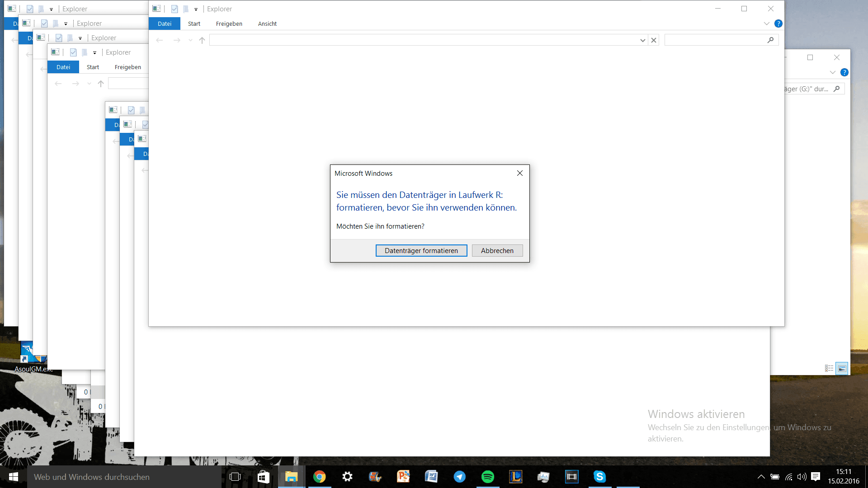Select the Freigeben tab in the background Explorer window
This screenshot has width=868, height=488.
tap(128, 67)
